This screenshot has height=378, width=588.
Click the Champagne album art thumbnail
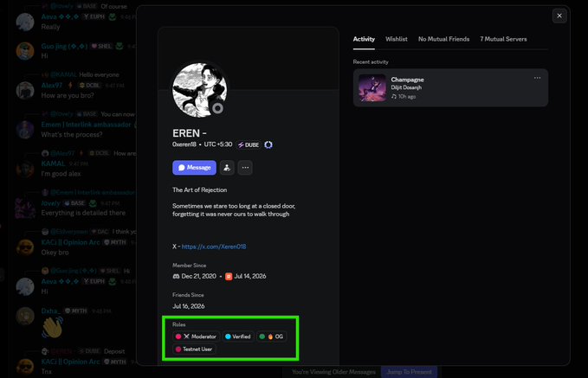pyautogui.click(x=372, y=87)
